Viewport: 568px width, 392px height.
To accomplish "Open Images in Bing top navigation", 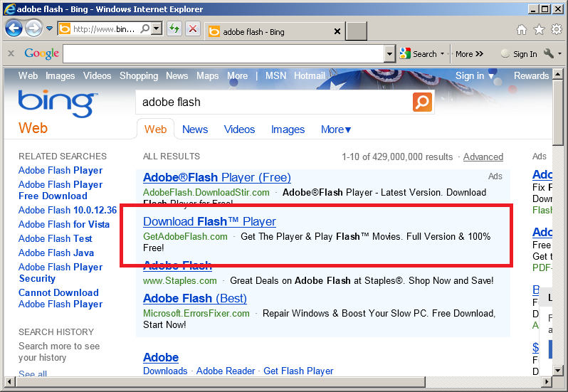I will coord(60,75).
